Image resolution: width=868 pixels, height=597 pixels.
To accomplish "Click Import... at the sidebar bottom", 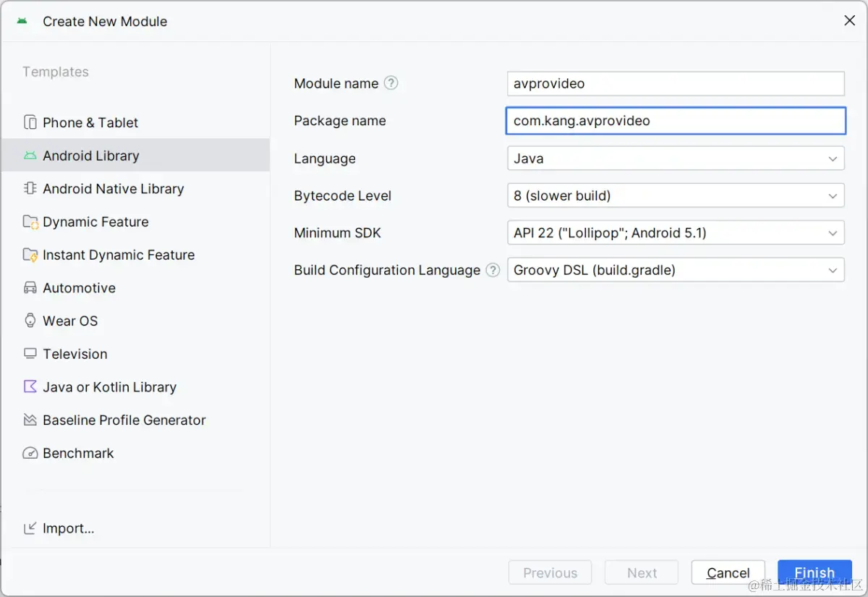I will [x=68, y=528].
